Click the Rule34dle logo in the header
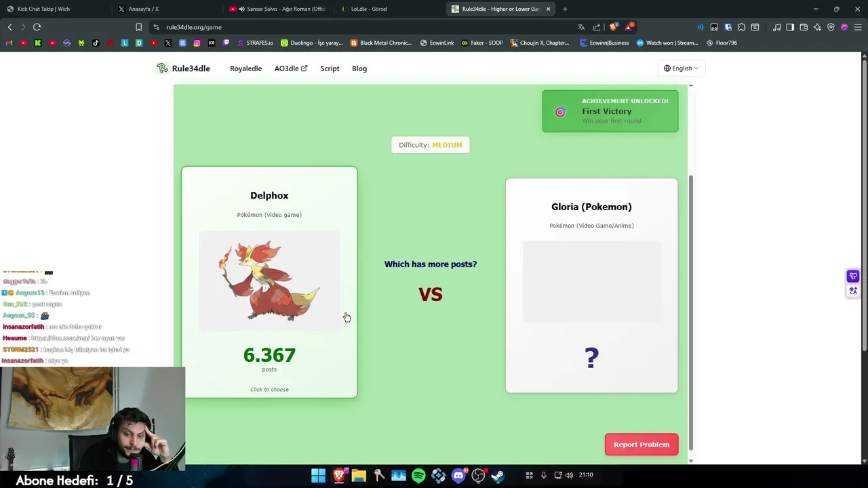This screenshot has width=868, height=488. click(x=183, y=68)
